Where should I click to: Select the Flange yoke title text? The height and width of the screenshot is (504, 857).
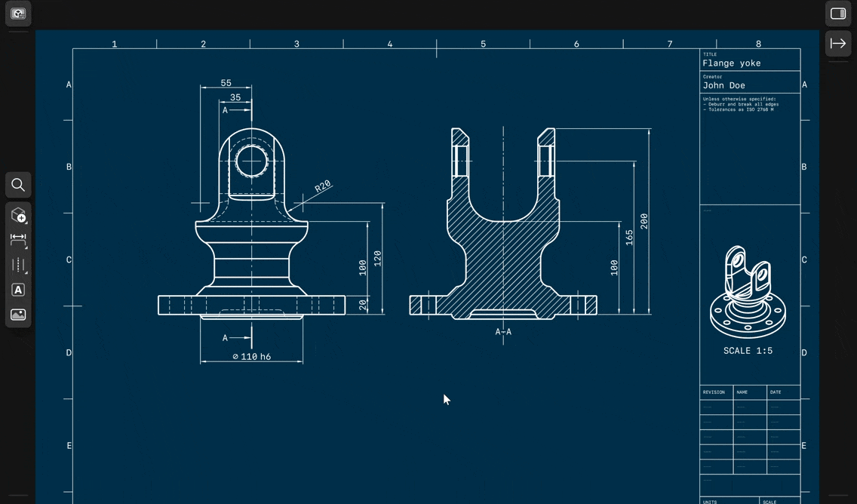pos(731,63)
